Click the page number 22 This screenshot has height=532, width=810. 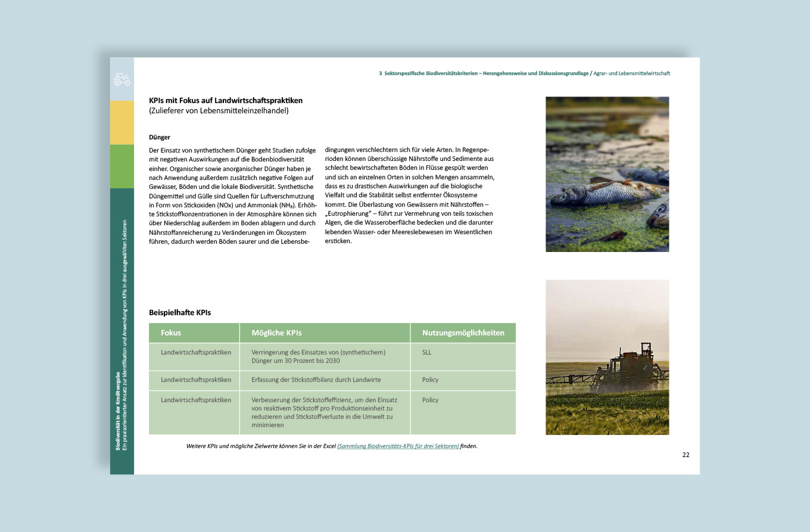pyautogui.click(x=686, y=455)
